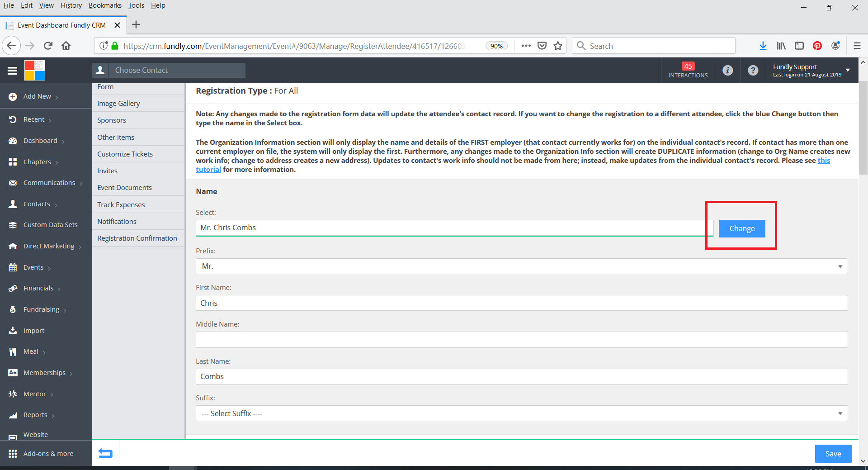The image size is (868, 470).
Task: Go to browser home icon
Action: coord(66,46)
